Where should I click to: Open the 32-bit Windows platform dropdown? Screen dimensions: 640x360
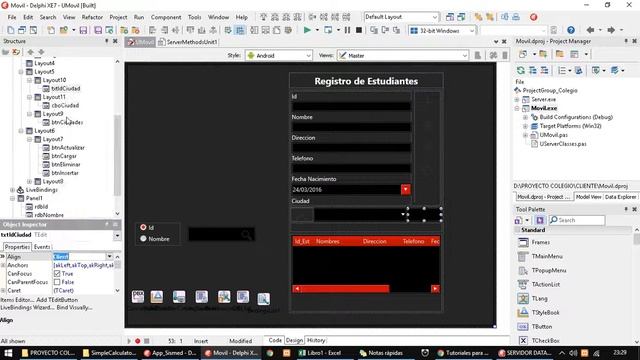point(442,31)
